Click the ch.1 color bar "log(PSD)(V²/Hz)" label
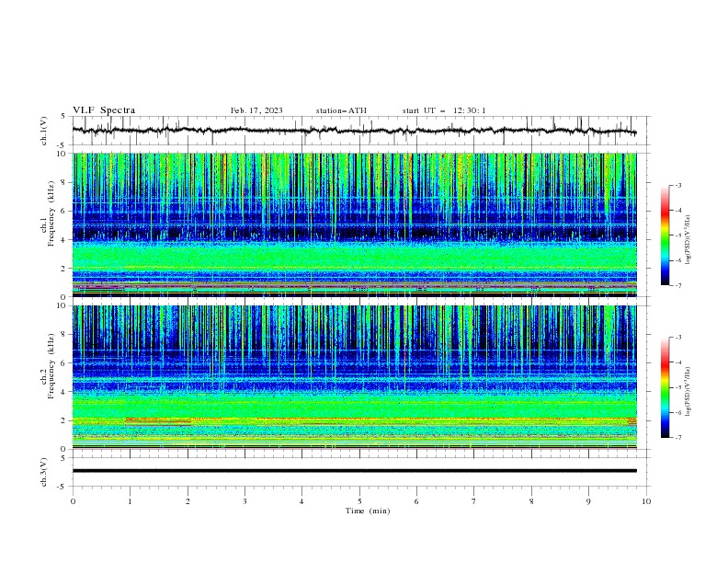The width and height of the screenshot is (728, 563). coord(688,240)
